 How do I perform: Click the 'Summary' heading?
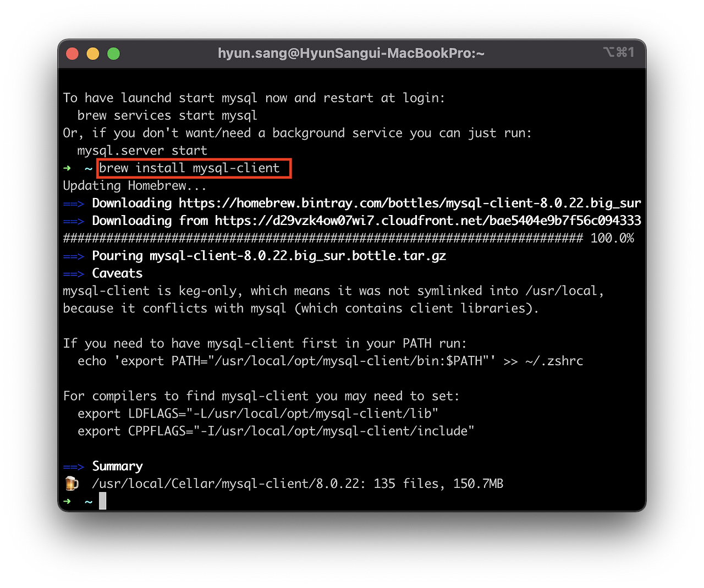point(117,466)
